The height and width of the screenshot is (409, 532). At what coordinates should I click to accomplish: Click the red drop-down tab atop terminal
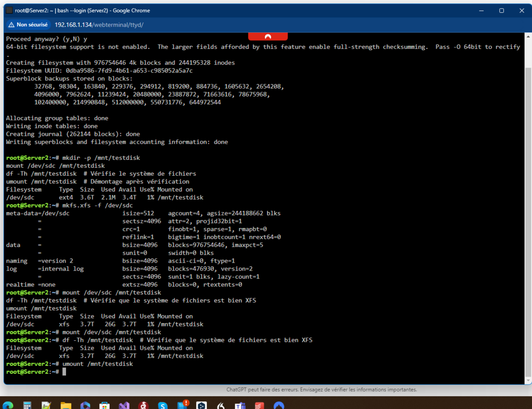[268, 36]
